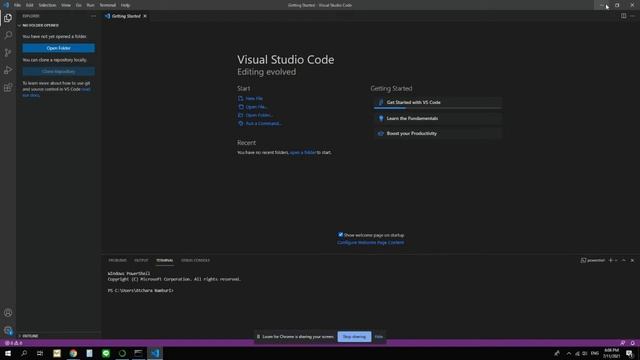Screen dimensions: 640x360
Task: Open the action center notification icon
Action: point(629,353)
